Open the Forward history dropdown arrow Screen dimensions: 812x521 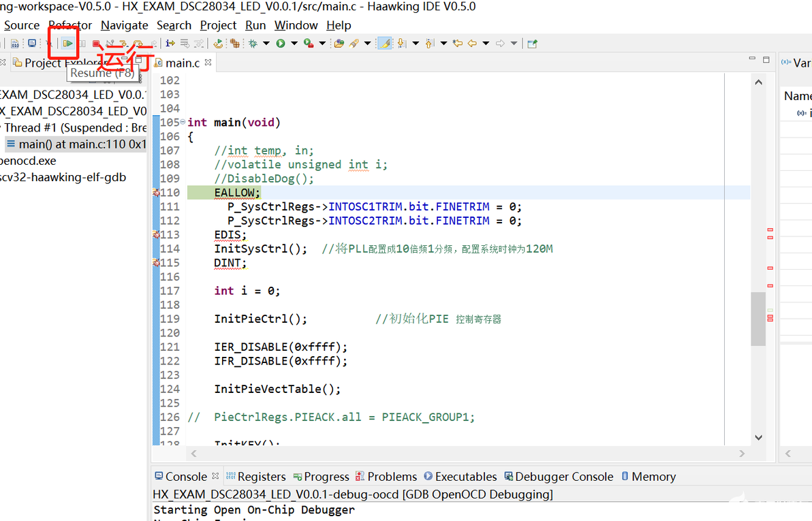pyautogui.click(x=514, y=44)
